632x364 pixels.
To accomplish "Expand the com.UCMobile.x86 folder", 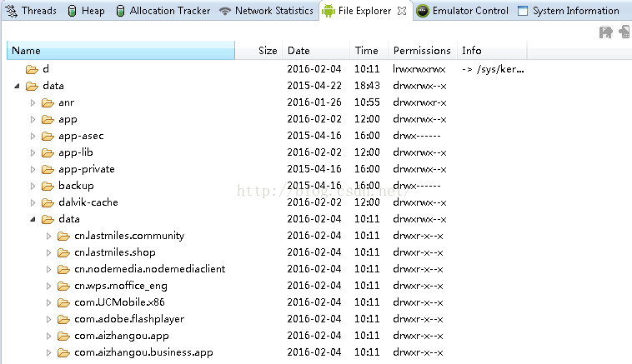I will 48,302.
